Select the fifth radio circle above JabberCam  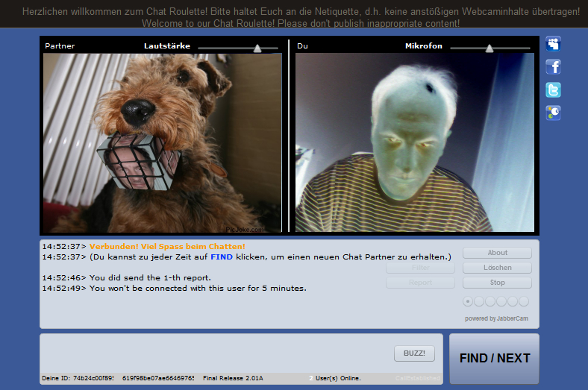[x=513, y=301]
